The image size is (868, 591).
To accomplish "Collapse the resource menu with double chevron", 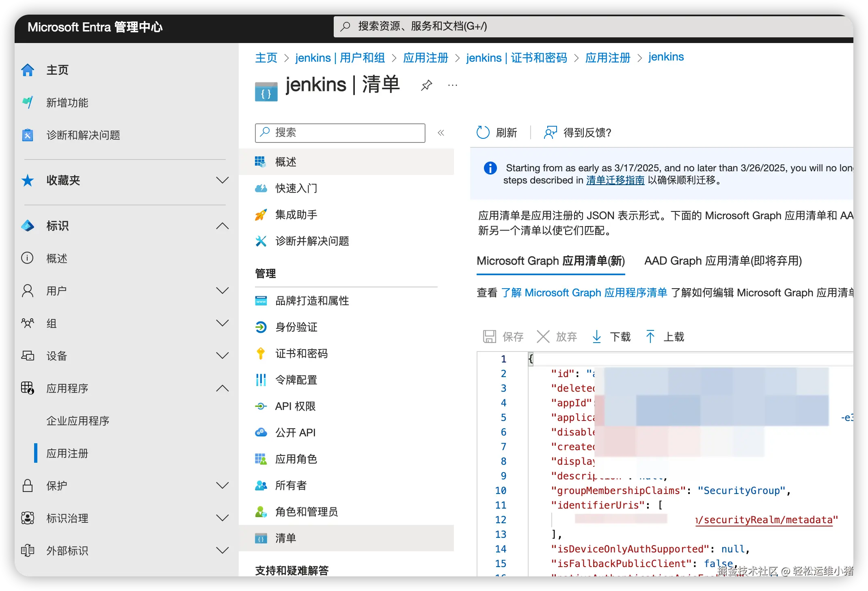I will coord(441,133).
